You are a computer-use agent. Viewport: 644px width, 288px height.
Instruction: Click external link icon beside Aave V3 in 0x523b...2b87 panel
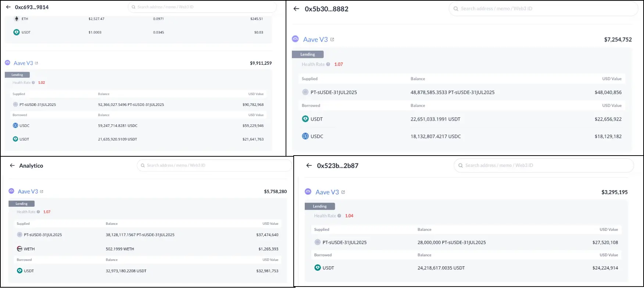click(x=343, y=192)
